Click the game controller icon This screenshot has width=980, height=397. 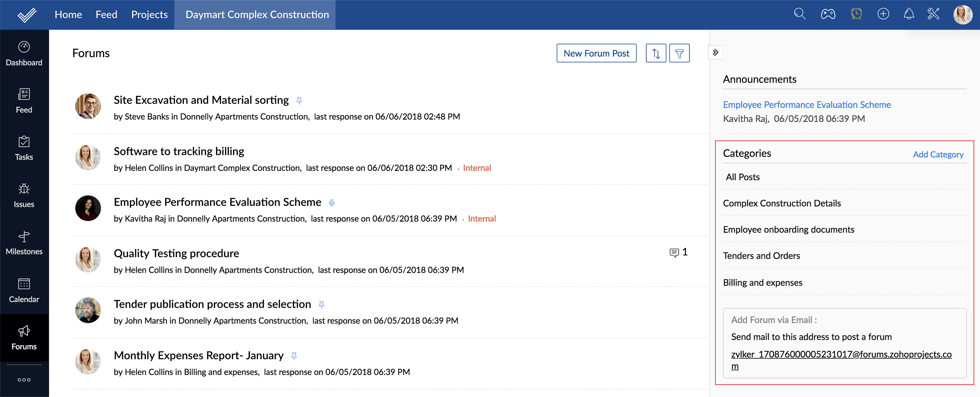point(828,15)
